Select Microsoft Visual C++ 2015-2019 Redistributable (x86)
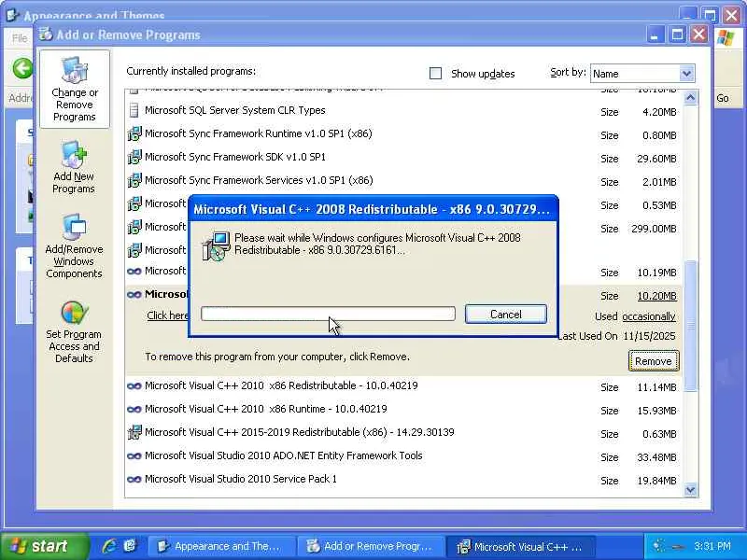 click(404, 432)
